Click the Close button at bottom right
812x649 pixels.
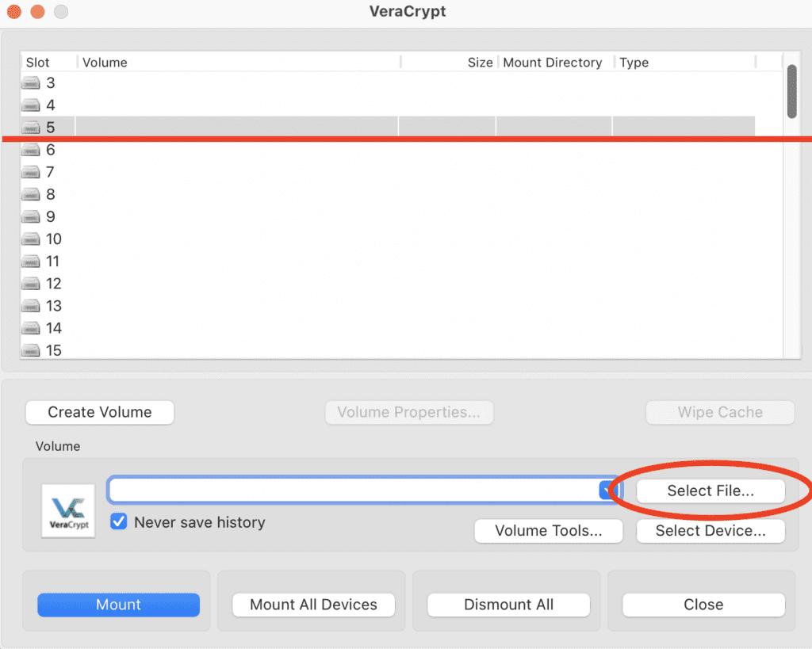point(703,605)
